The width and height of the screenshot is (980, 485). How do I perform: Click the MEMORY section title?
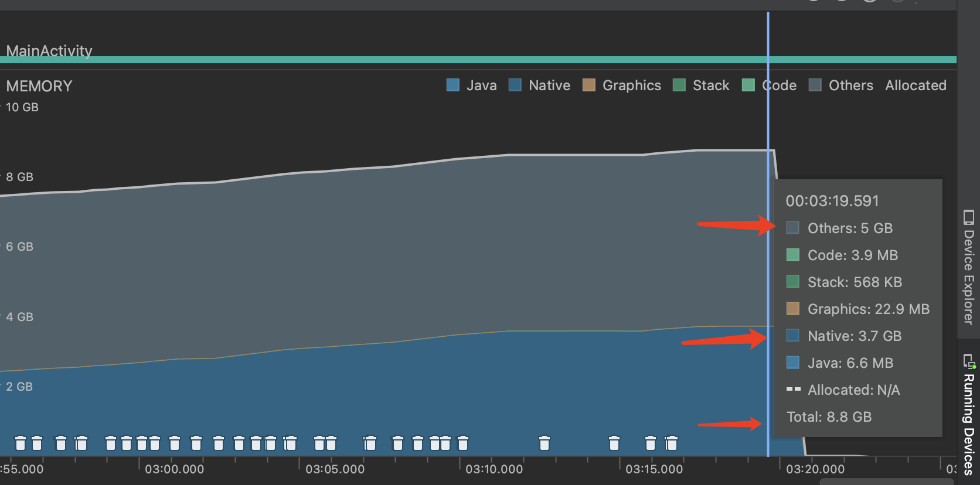pyautogui.click(x=39, y=86)
